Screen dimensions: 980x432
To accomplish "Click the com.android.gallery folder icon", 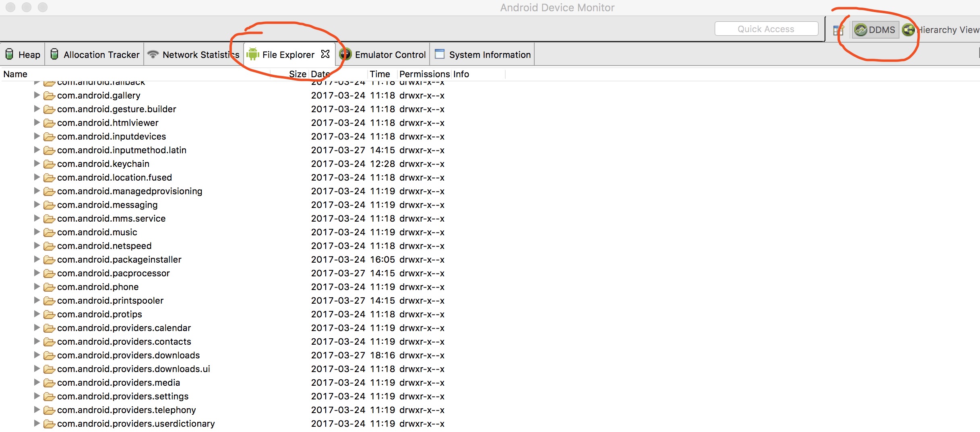I will point(49,96).
